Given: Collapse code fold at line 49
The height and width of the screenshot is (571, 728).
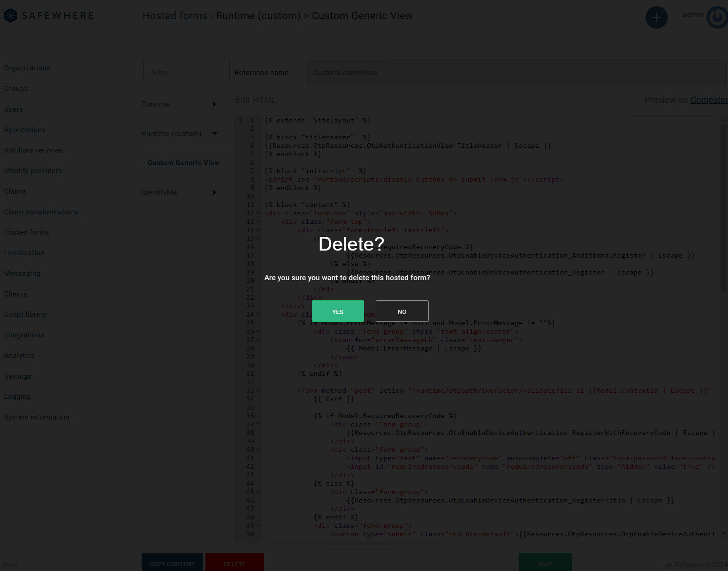Looking at the screenshot, I should [258, 526].
